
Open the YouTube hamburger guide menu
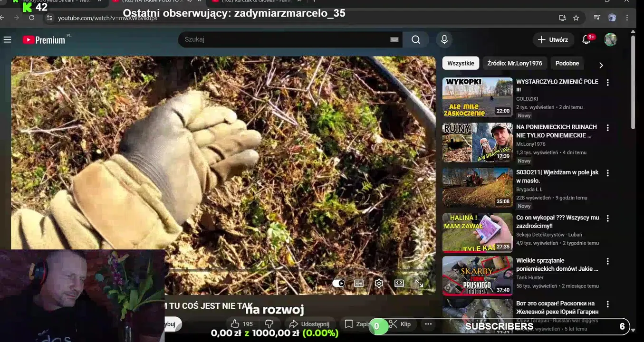[x=7, y=40]
